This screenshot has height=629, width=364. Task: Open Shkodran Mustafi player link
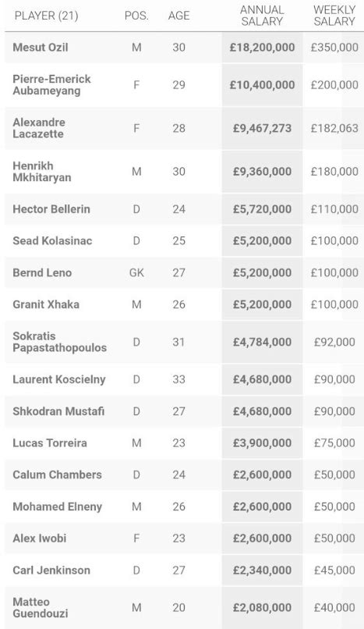tap(58, 411)
